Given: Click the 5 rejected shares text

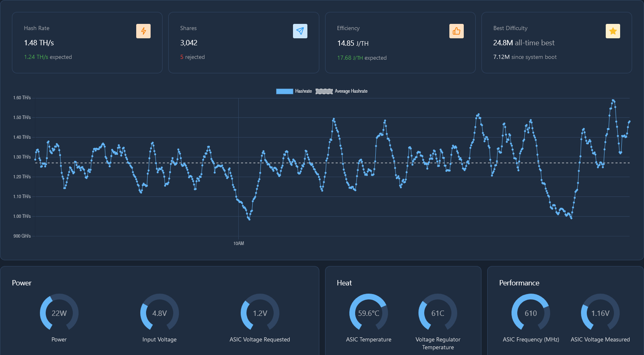Looking at the screenshot, I should tap(193, 57).
